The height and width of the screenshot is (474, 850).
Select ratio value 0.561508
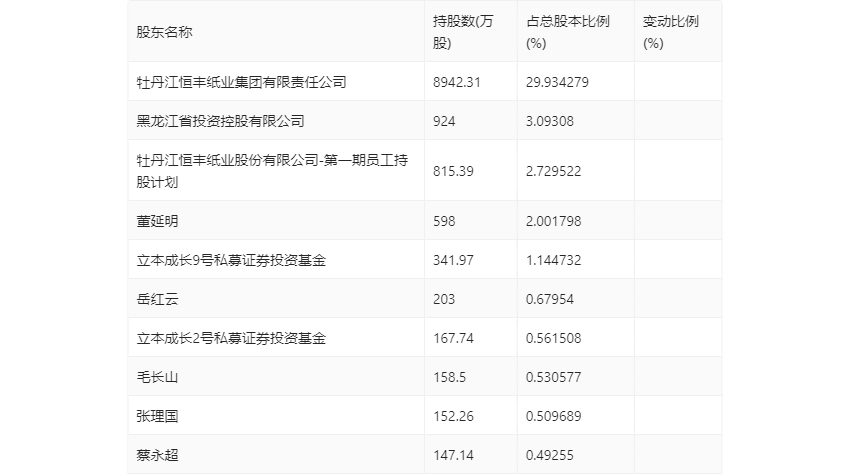[553, 338]
